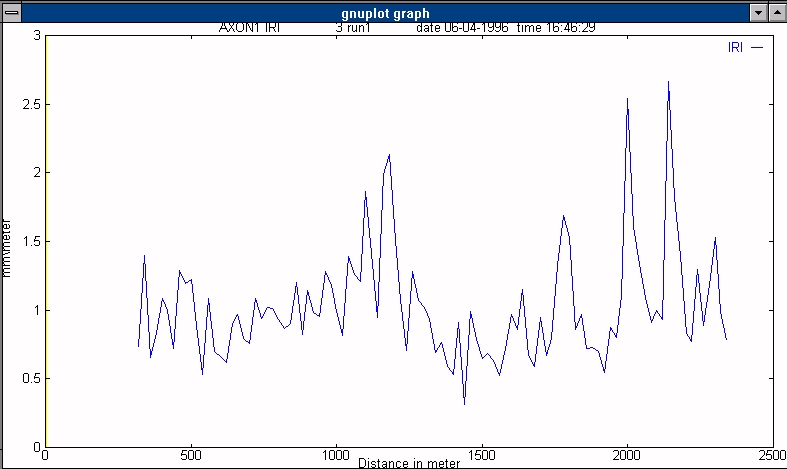Click the x-axis label 1500
Viewport: 787px width, 469px height.
coord(482,455)
